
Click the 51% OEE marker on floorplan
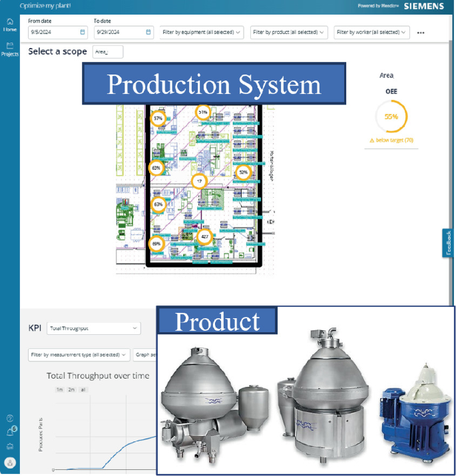click(203, 113)
